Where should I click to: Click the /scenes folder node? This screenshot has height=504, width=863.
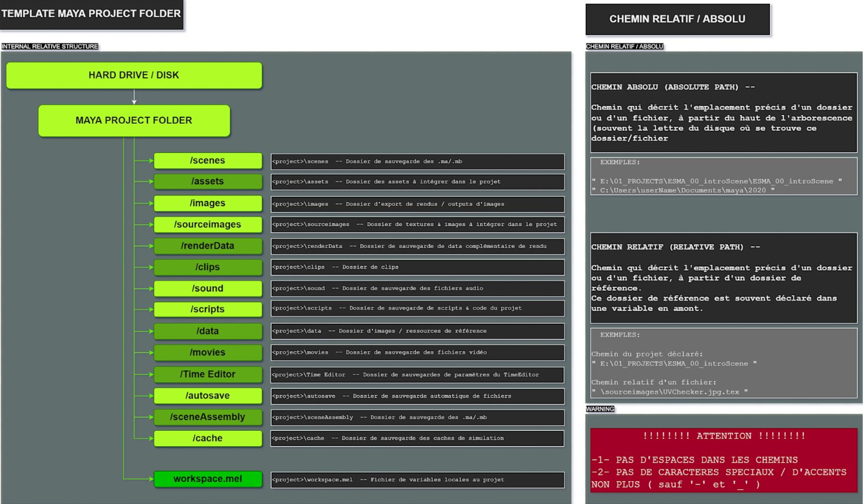point(207,160)
